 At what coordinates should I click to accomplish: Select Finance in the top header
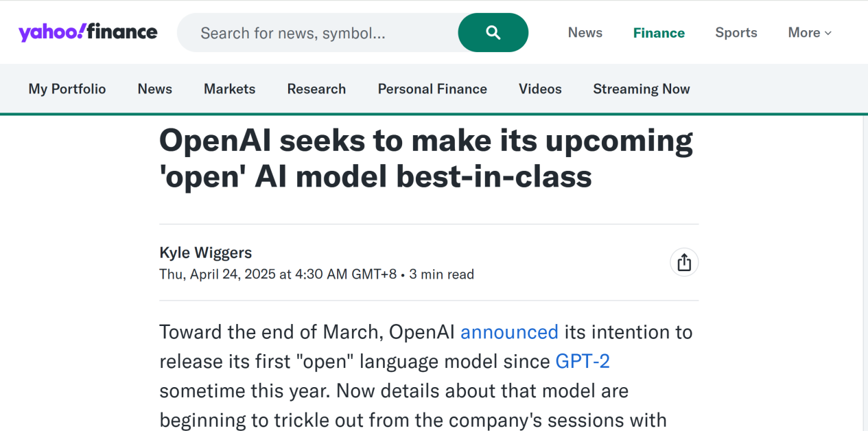click(659, 33)
